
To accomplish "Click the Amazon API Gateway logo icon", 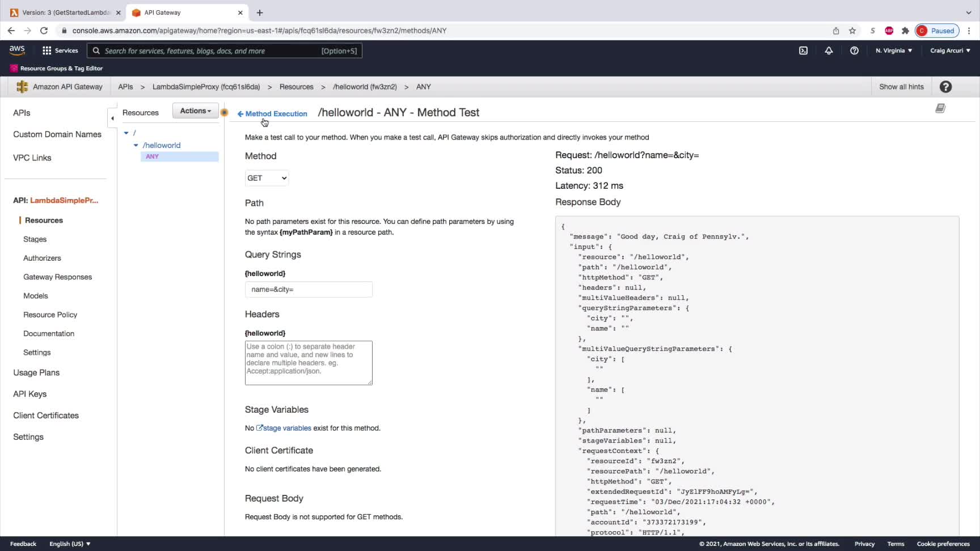I will tap(22, 87).
